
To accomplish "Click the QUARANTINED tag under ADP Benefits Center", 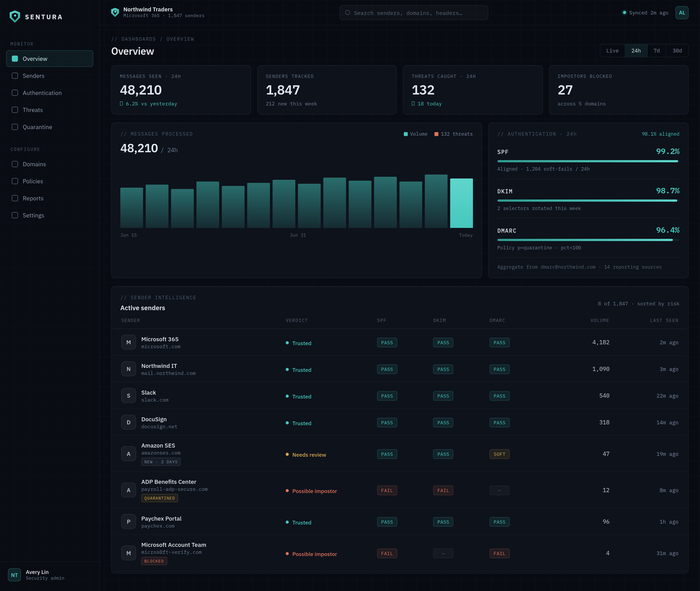I will coord(160,498).
